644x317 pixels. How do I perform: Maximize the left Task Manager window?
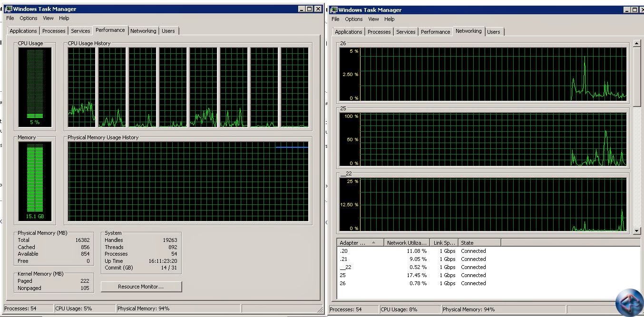point(310,9)
